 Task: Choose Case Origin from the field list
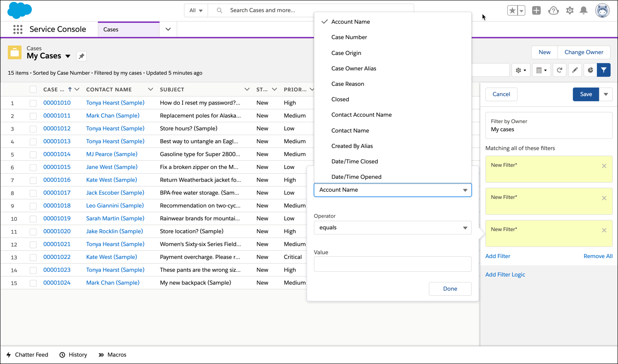393,53
